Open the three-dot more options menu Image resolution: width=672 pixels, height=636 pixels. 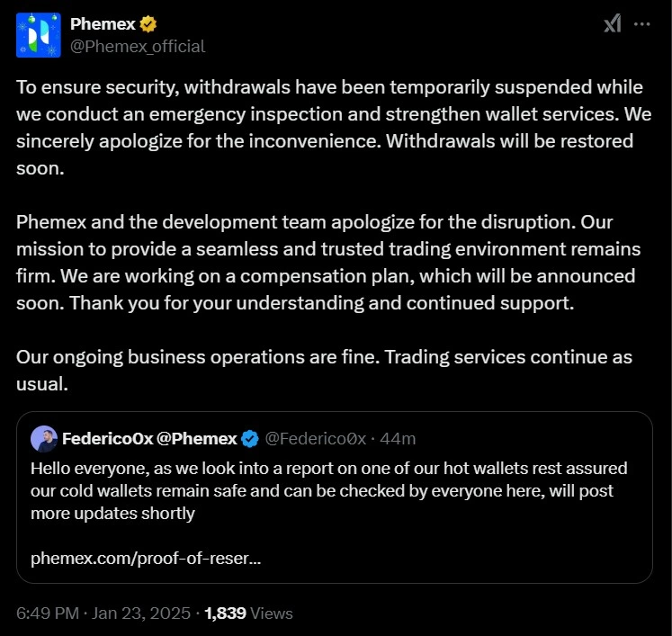(x=641, y=24)
